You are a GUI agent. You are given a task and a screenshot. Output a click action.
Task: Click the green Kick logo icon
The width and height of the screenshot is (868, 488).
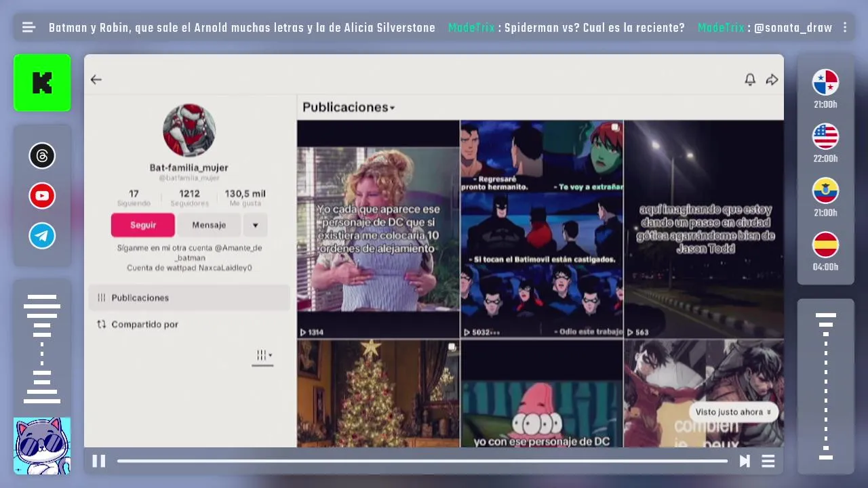click(42, 83)
